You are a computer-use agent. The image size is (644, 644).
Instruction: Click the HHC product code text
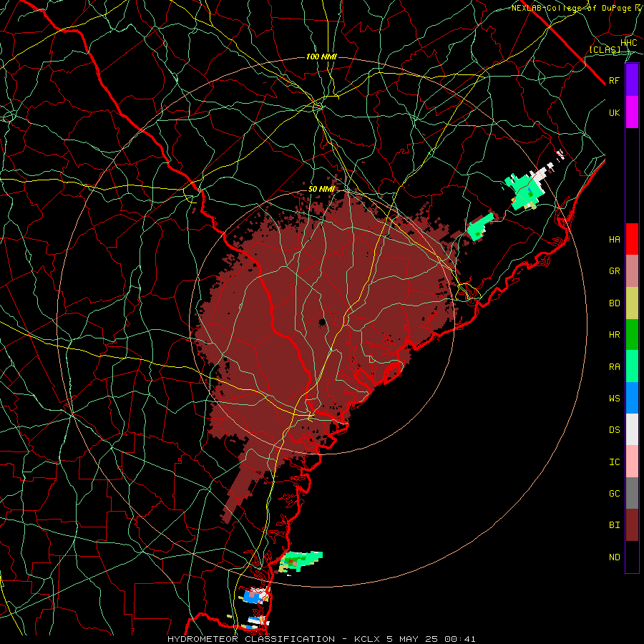pyautogui.click(x=628, y=43)
